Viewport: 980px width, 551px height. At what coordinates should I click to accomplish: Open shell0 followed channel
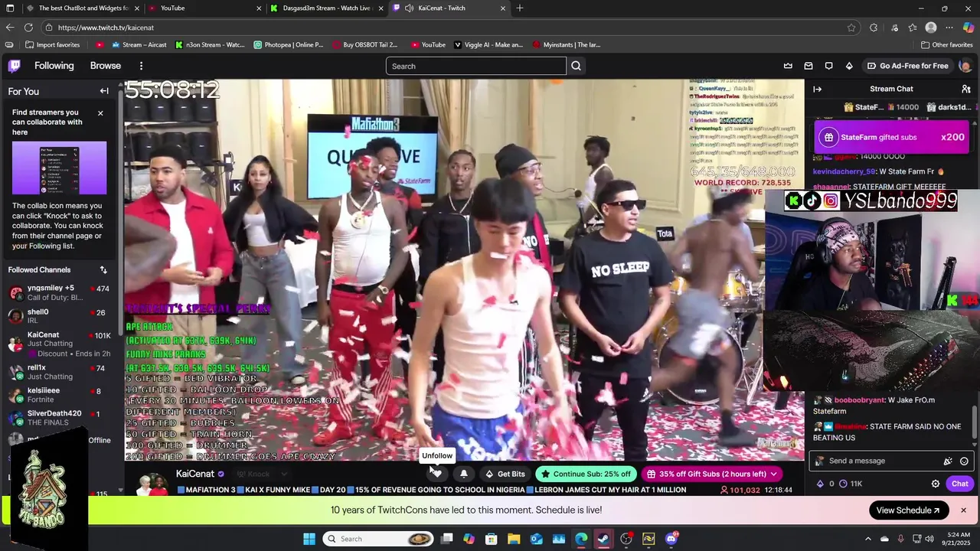59,316
